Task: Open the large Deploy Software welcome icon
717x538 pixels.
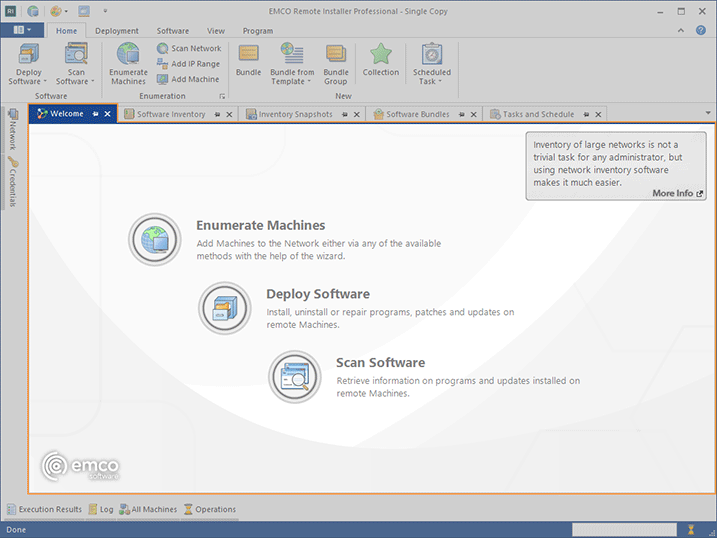Action: pyautogui.click(x=224, y=308)
